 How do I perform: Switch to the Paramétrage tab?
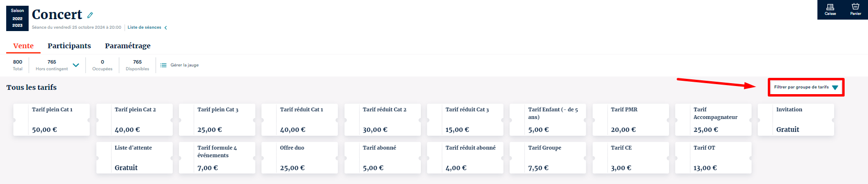tap(127, 46)
